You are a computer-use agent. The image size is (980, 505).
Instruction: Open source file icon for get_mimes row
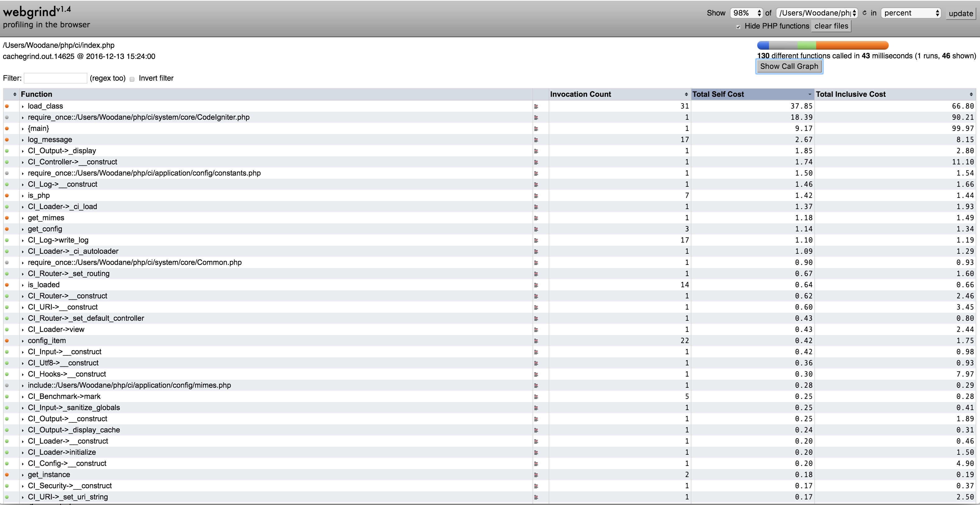(x=536, y=218)
